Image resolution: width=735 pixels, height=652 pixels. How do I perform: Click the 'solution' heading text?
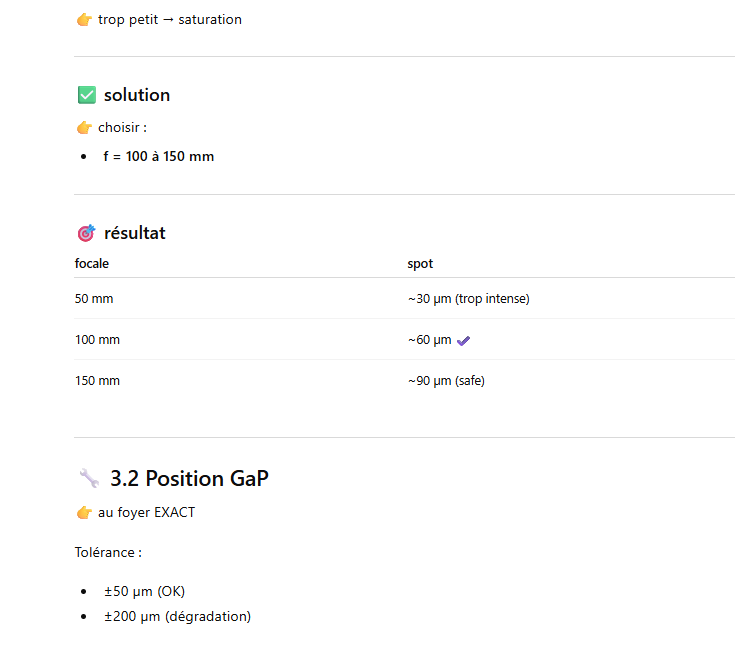pyautogui.click(x=137, y=95)
